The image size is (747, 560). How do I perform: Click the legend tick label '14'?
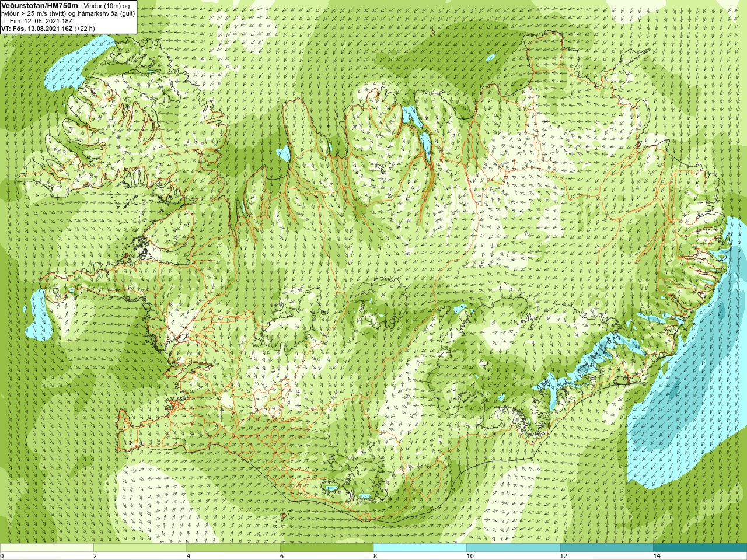tap(657, 556)
